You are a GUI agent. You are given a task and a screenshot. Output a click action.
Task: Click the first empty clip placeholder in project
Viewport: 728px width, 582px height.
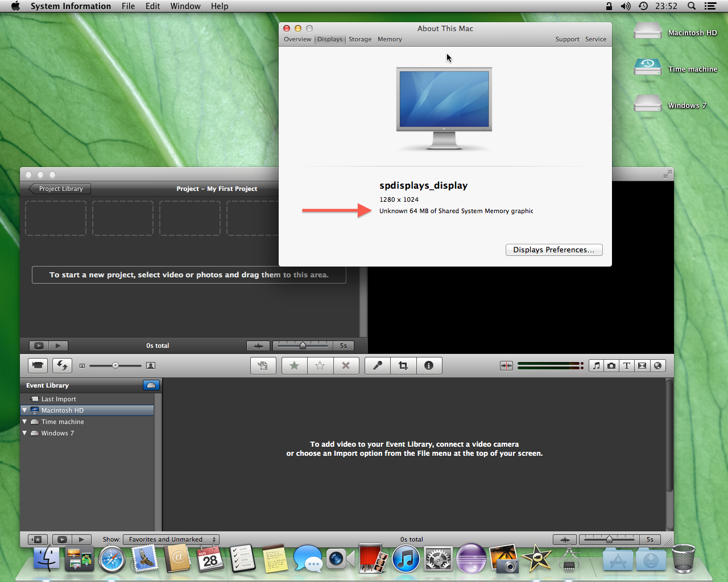click(56, 218)
